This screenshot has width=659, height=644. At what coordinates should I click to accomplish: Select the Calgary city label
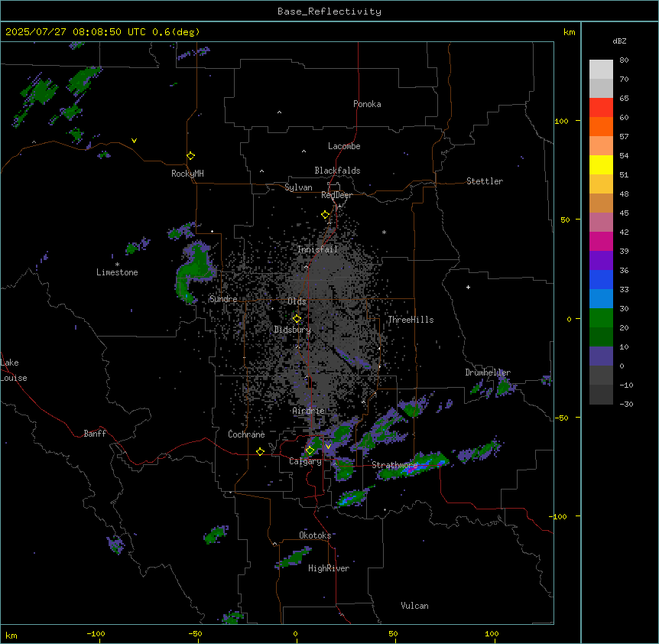click(x=305, y=461)
